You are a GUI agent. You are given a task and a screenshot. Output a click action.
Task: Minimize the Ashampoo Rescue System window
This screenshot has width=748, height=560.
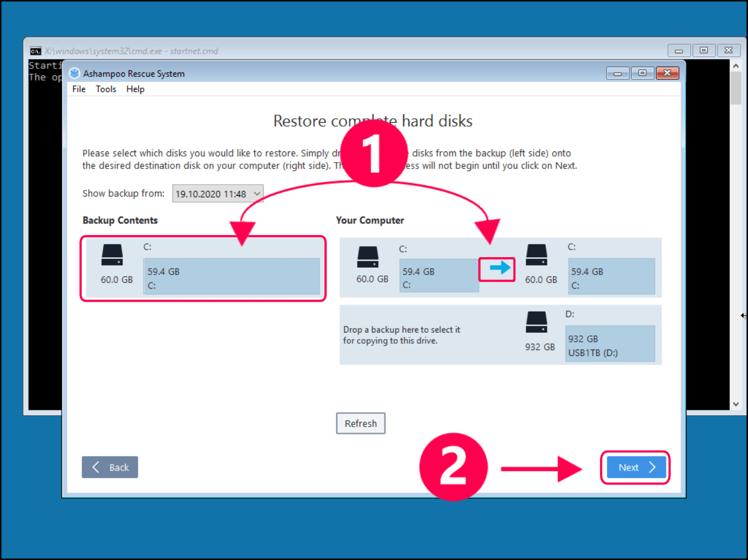[x=618, y=73]
